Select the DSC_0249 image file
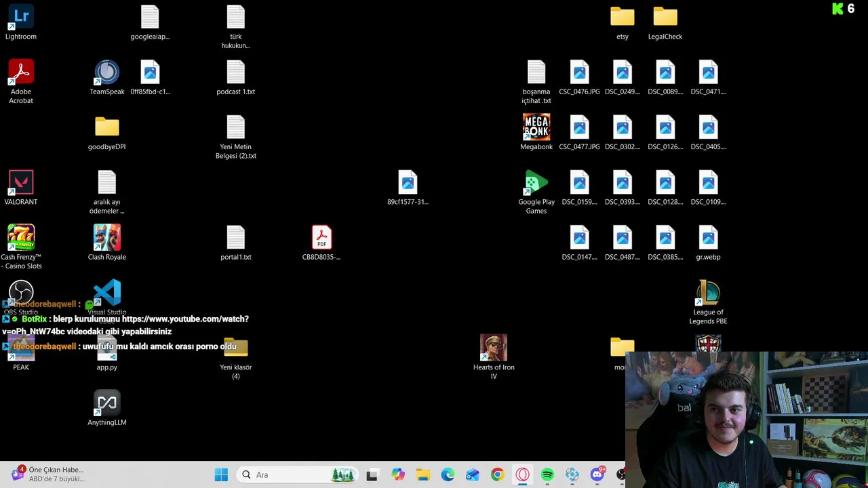 (623, 77)
